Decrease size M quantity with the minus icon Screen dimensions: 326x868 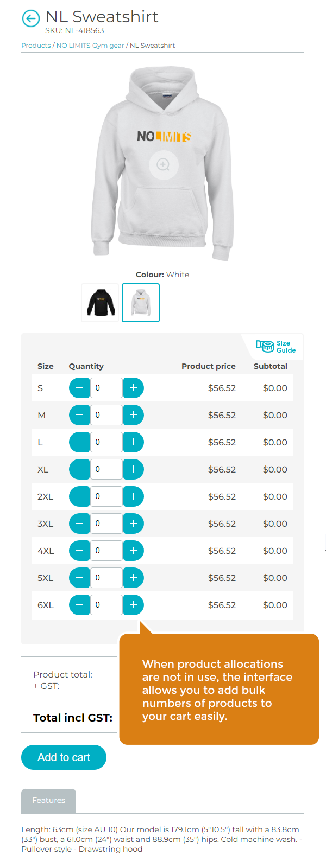79,414
